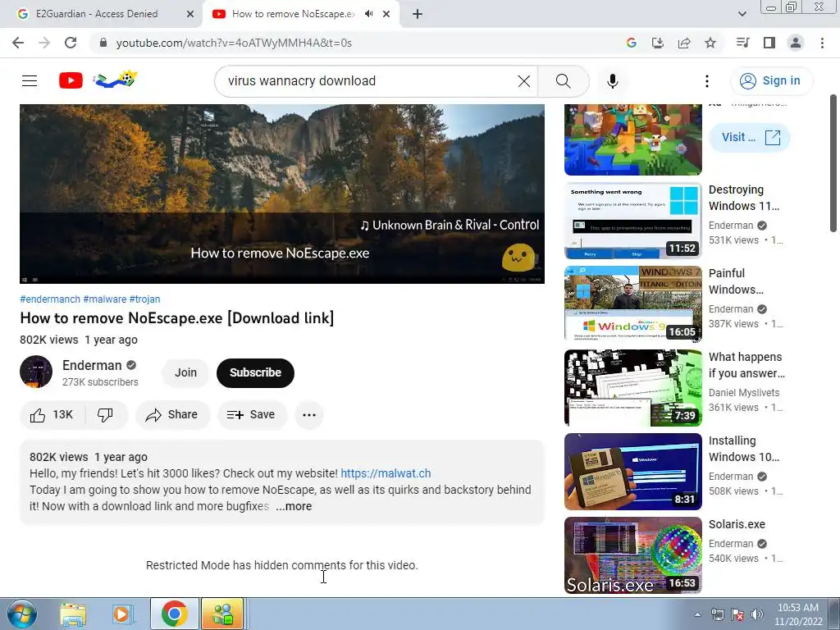Image resolution: width=840 pixels, height=630 pixels.
Task: Close the YouTube video tab
Action: 386,14
